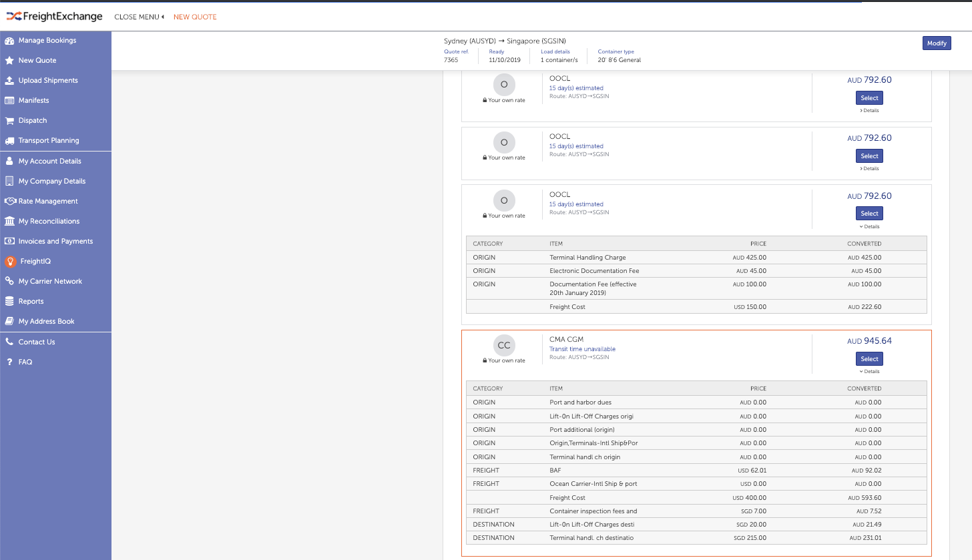The width and height of the screenshot is (972, 560).
Task: Click the AUD 21.49 converted value
Action: (867, 525)
